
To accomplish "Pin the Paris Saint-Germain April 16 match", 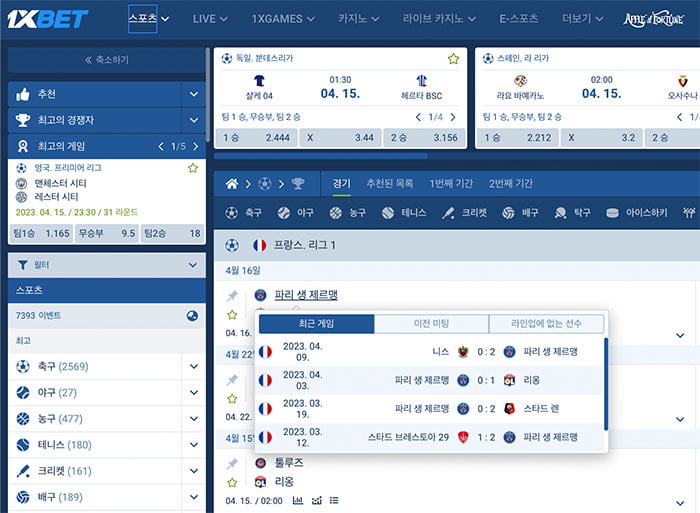I will click(232, 296).
